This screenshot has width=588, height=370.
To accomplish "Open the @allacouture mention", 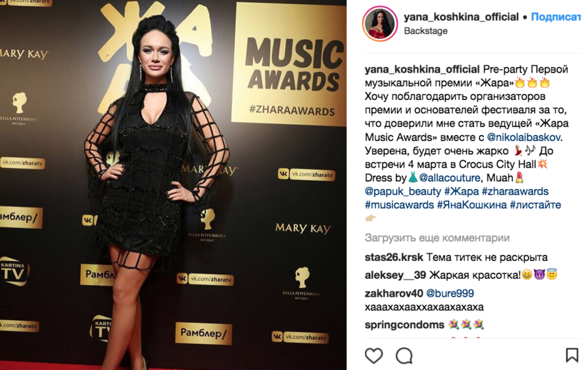I will [x=450, y=177].
